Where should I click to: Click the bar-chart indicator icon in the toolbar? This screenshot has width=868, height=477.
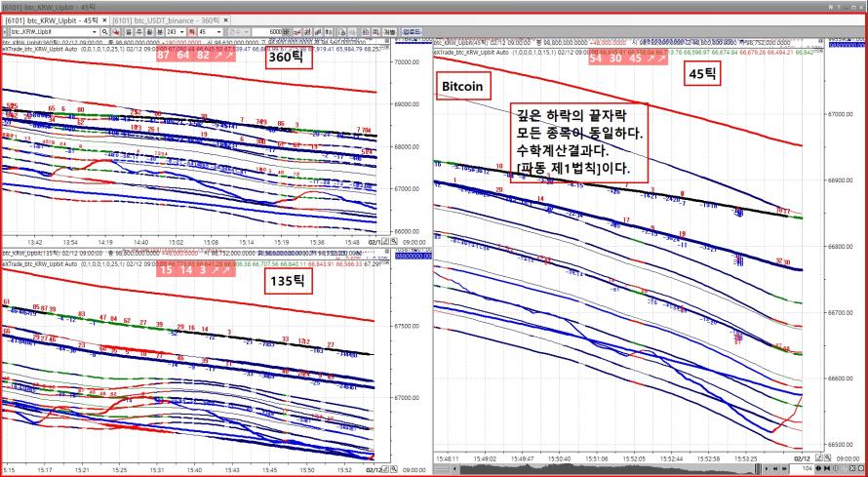pos(318,32)
